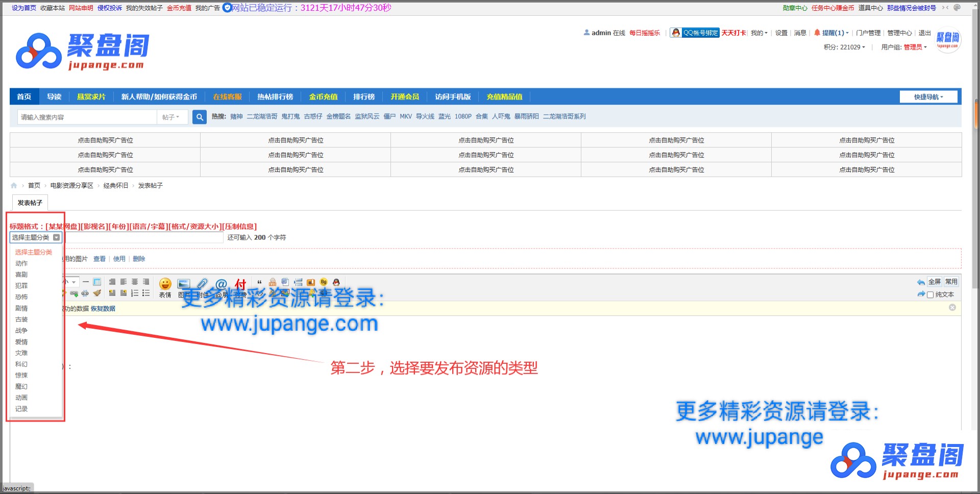Screen dimensions: 980x494
Task: Click the clear formatting brush icon
Action: (x=97, y=293)
